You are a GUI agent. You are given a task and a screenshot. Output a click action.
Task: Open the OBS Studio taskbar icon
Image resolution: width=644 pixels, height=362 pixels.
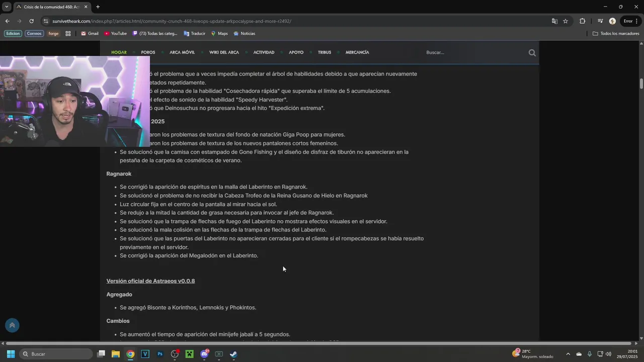tap(175, 354)
